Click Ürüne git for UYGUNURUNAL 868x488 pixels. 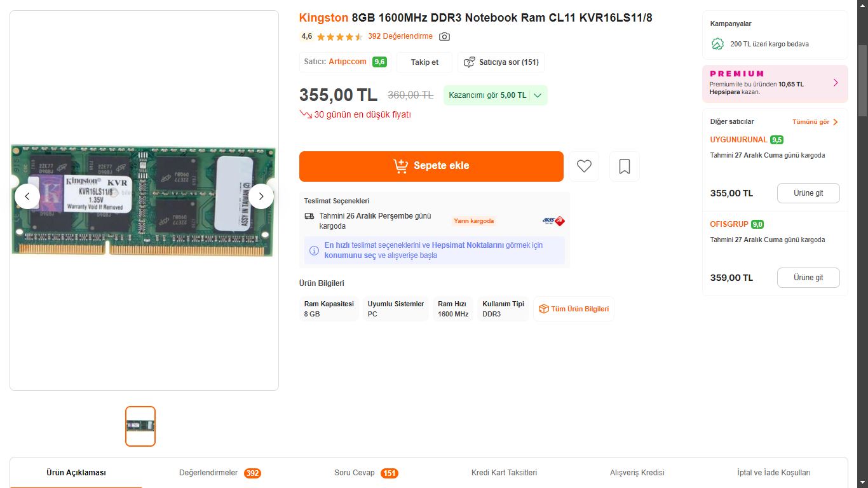(x=808, y=193)
